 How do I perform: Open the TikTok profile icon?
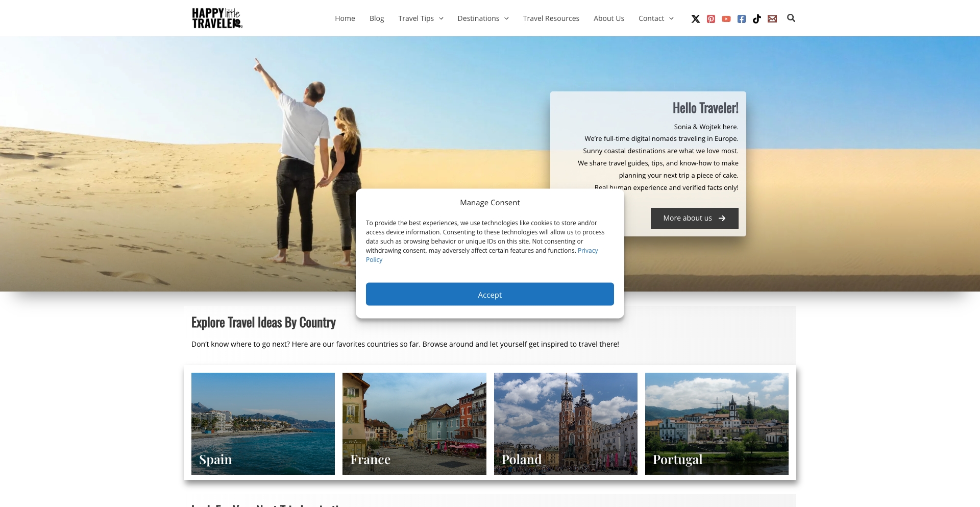point(756,18)
